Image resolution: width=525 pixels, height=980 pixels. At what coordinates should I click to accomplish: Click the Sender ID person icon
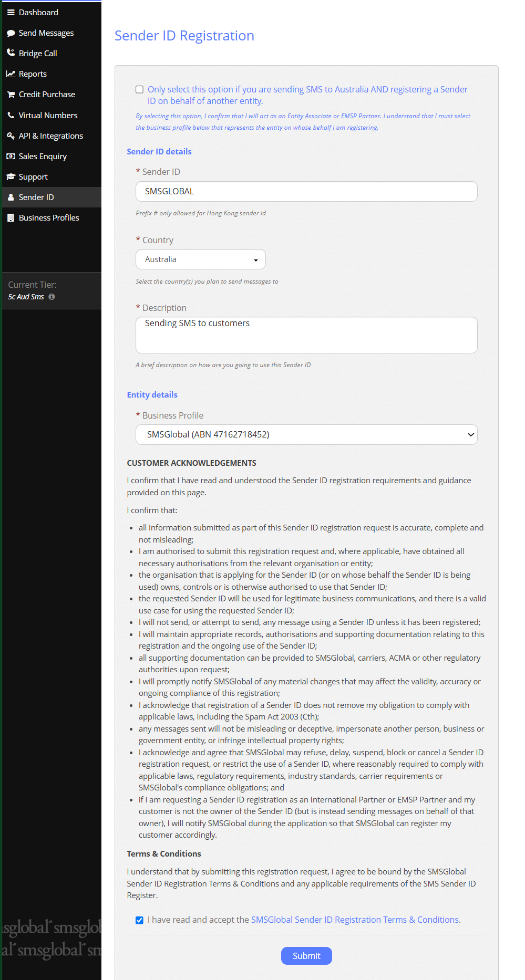click(11, 197)
